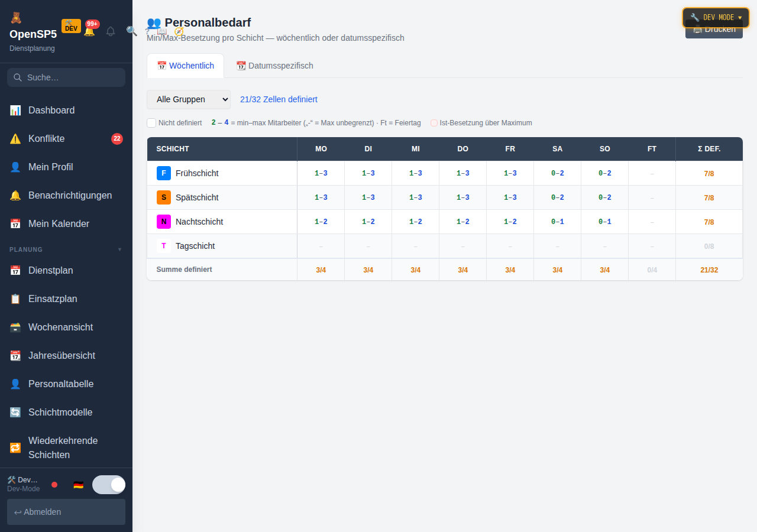The image size is (757, 532).
Task: Click the Nicht definiert legend box
Action: 151,123
